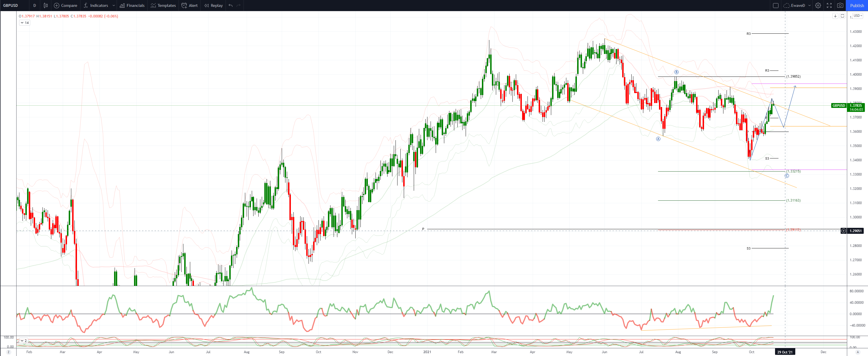Click the 1.33215 level label
Image resolution: width=868 pixels, height=356 pixels.
click(793, 171)
